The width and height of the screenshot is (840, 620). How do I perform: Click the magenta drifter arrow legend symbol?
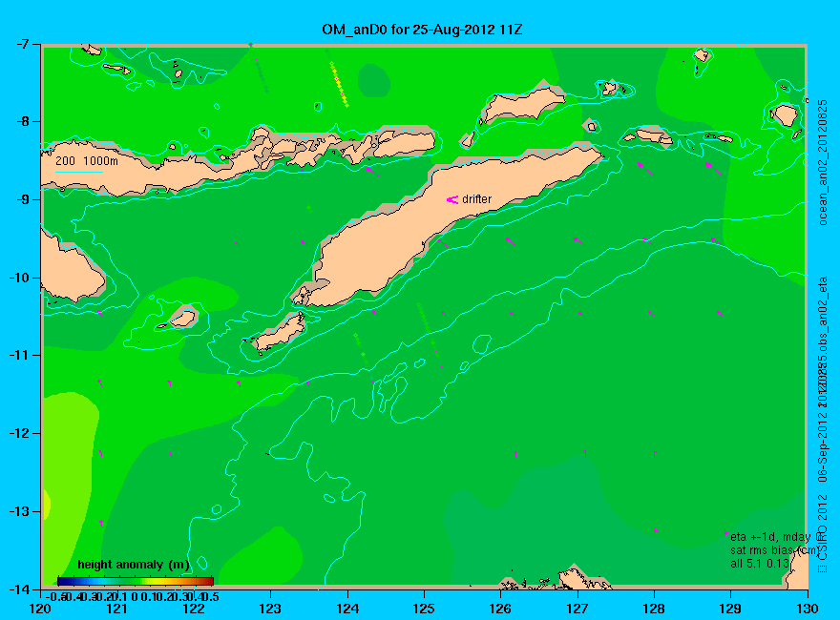click(x=452, y=199)
